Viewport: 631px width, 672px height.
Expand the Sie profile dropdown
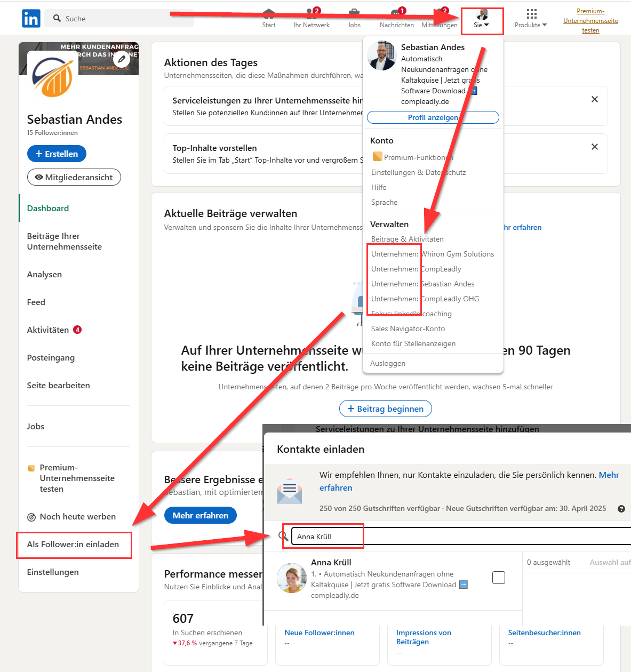coord(482,20)
